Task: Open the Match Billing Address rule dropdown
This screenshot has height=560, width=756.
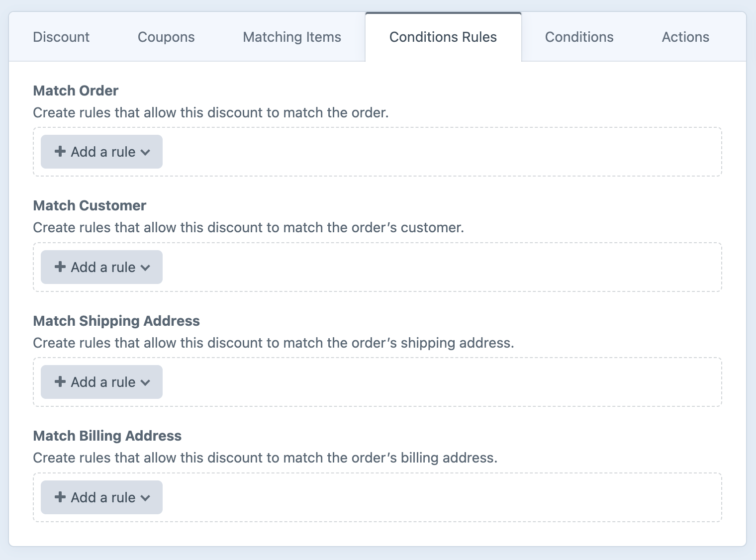Action: 145,497
